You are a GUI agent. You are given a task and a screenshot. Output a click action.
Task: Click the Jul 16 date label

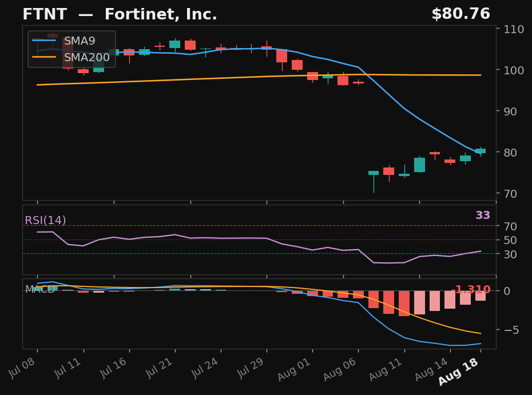[x=113, y=367]
